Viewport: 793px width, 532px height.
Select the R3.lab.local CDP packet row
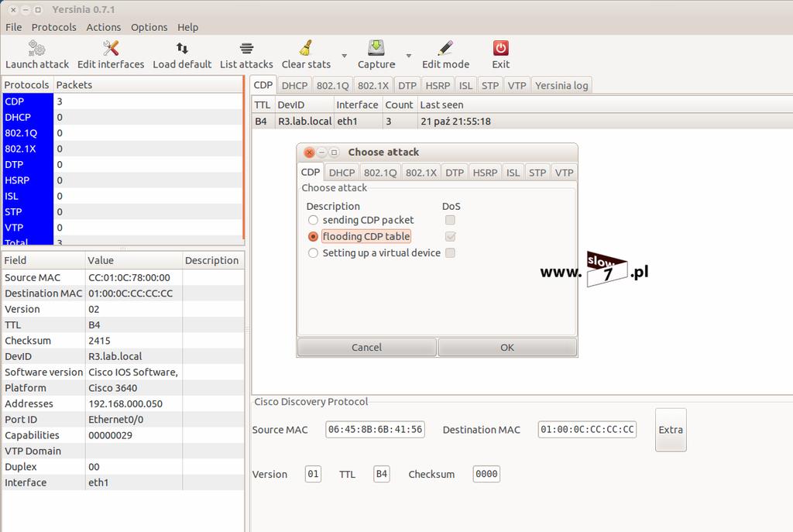(522, 122)
